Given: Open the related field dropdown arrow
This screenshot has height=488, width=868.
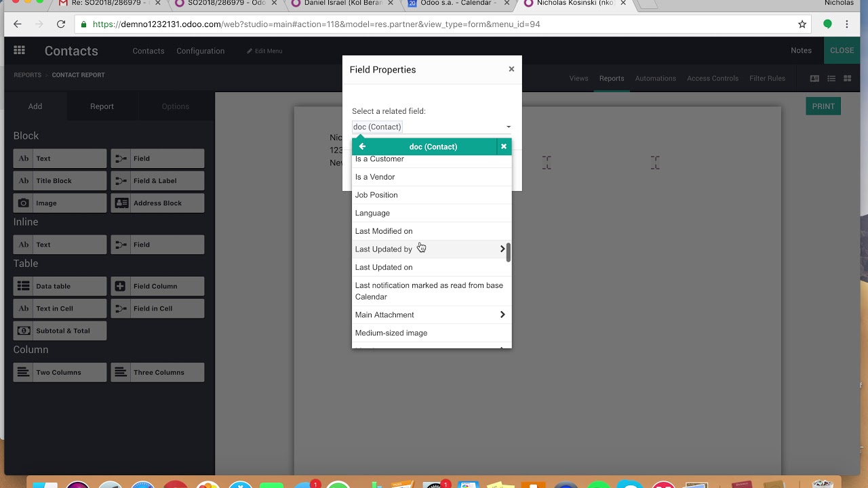Looking at the screenshot, I should coord(509,127).
